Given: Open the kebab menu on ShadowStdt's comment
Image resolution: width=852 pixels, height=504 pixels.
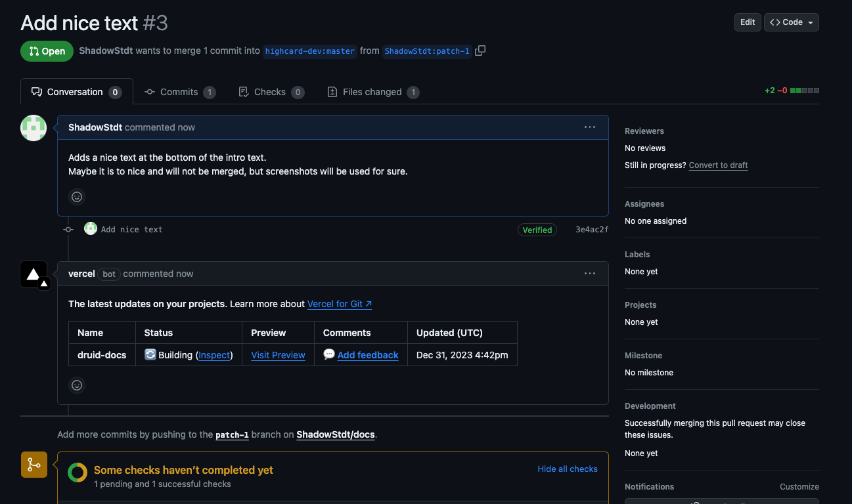Looking at the screenshot, I should (589, 127).
